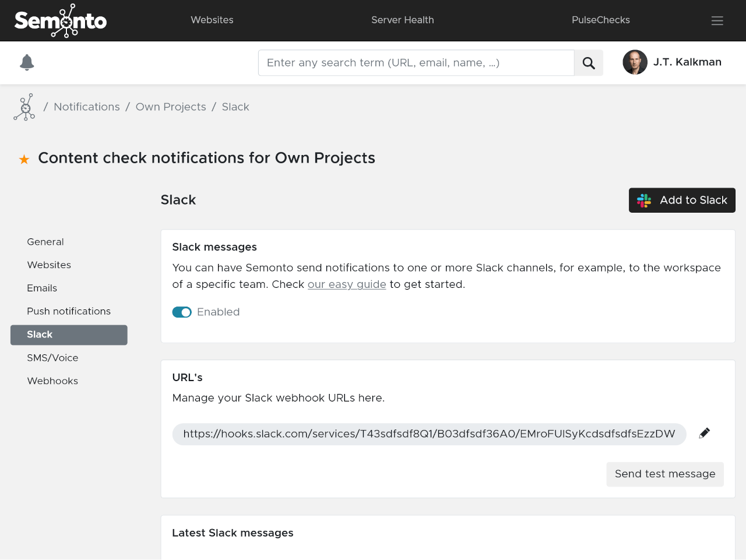Open Websites in the top navigation
The height and width of the screenshot is (560, 746).
[x=212, y=20]
